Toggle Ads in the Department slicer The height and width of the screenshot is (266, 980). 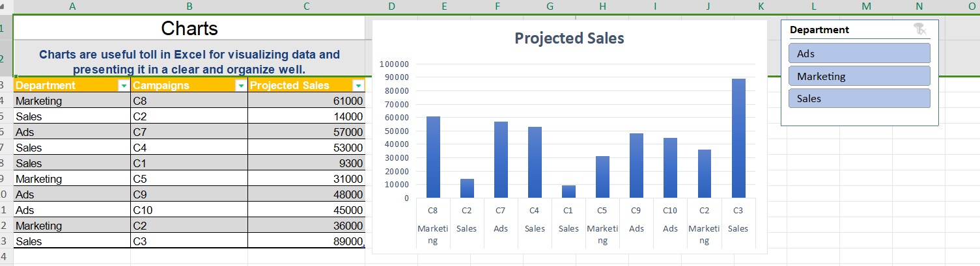859,53
